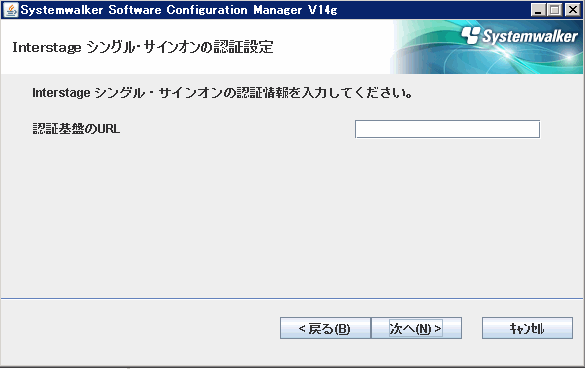The width and height of the screenshot is (585, 369).
Task: Close the installer with the X button
Action: 572,10
